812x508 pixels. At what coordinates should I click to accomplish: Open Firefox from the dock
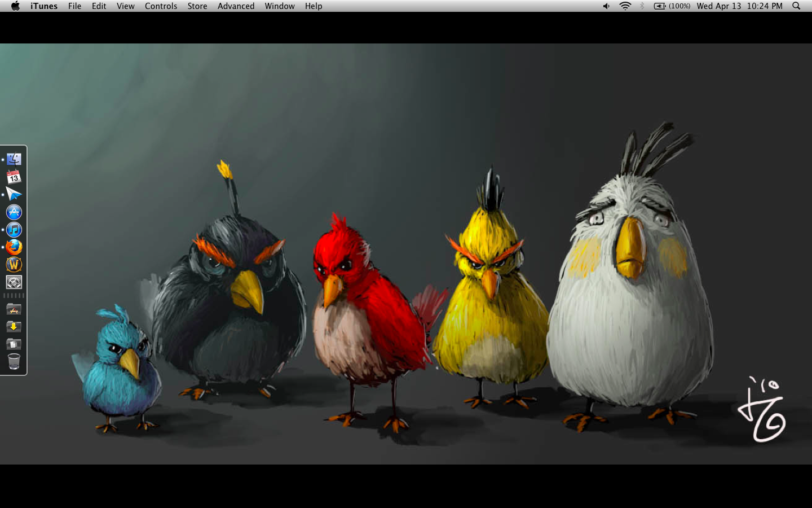(14, 247)
